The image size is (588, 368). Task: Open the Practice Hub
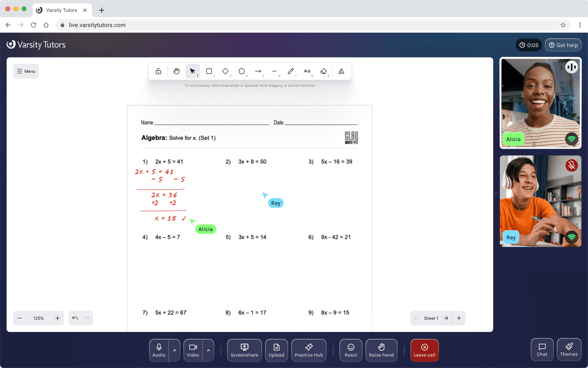(309, 350)
